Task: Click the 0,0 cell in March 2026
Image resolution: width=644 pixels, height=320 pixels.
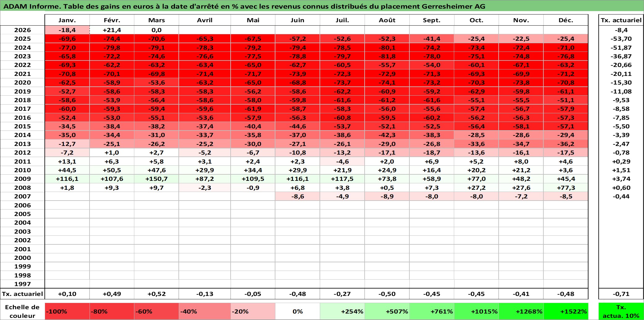Action: pos(157,30)
